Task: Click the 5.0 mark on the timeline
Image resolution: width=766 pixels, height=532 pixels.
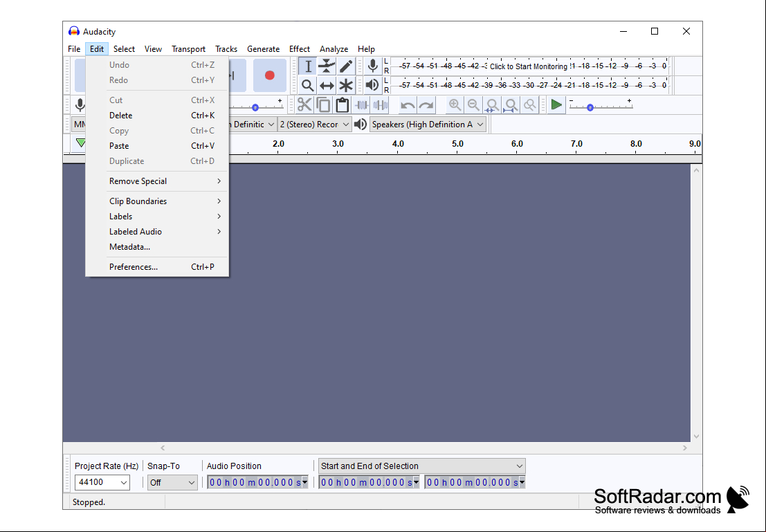Action: [x=457, y=144]
